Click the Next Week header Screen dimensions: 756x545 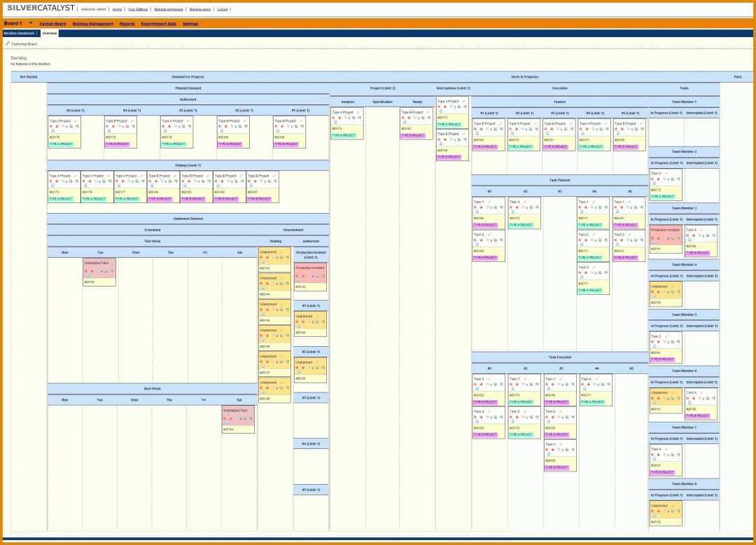coord(153,389)
